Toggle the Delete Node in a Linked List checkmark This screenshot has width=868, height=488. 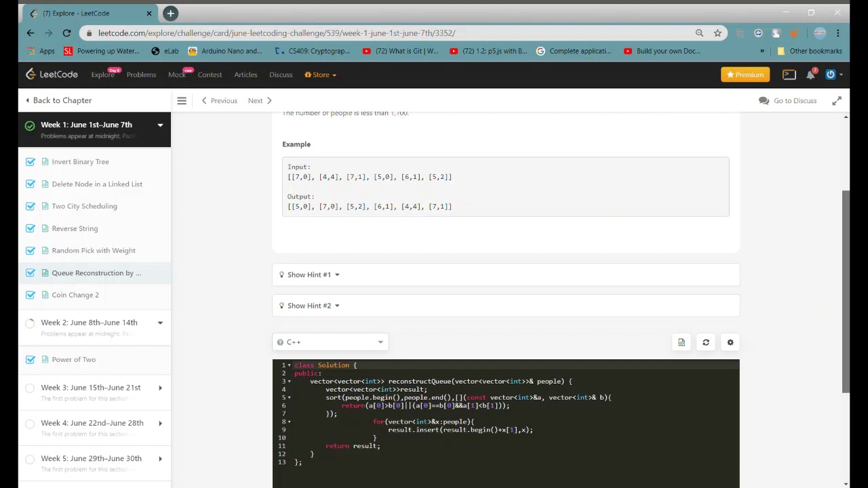31,184
